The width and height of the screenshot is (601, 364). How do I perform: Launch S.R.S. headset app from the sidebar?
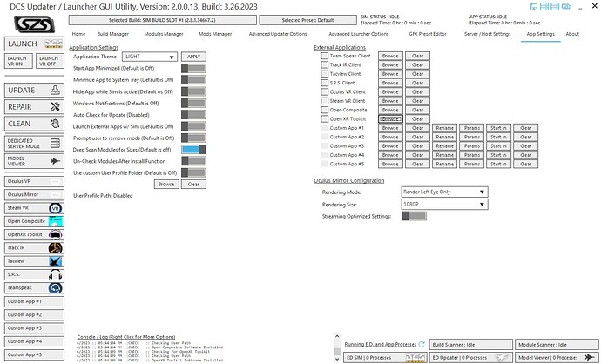(34, 274)
